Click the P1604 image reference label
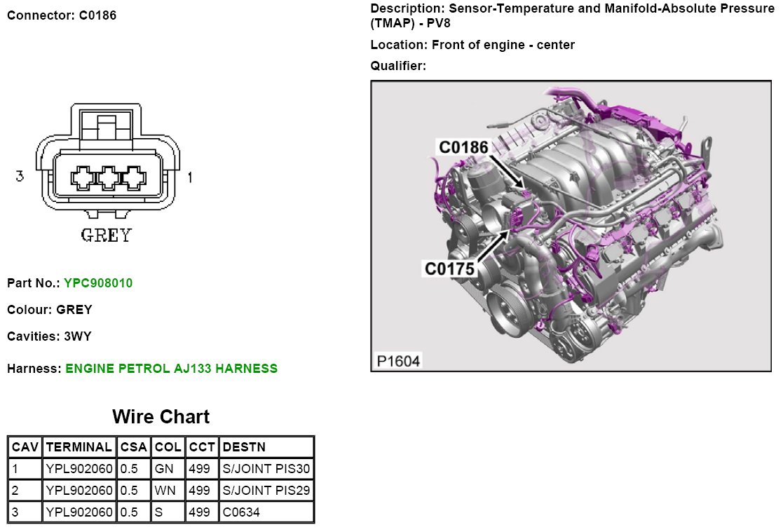The height and width of the screenshot is (532, 783). [x=398, y=361]
